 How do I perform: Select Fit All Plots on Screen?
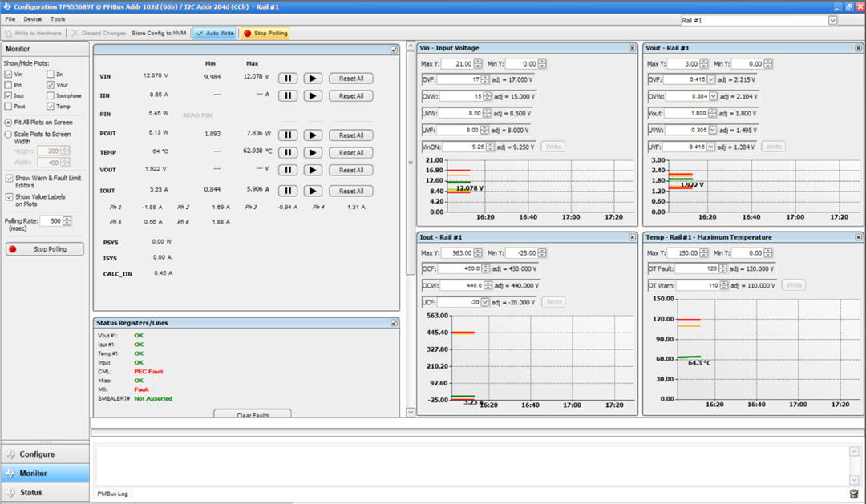click(x=8, y=123)
